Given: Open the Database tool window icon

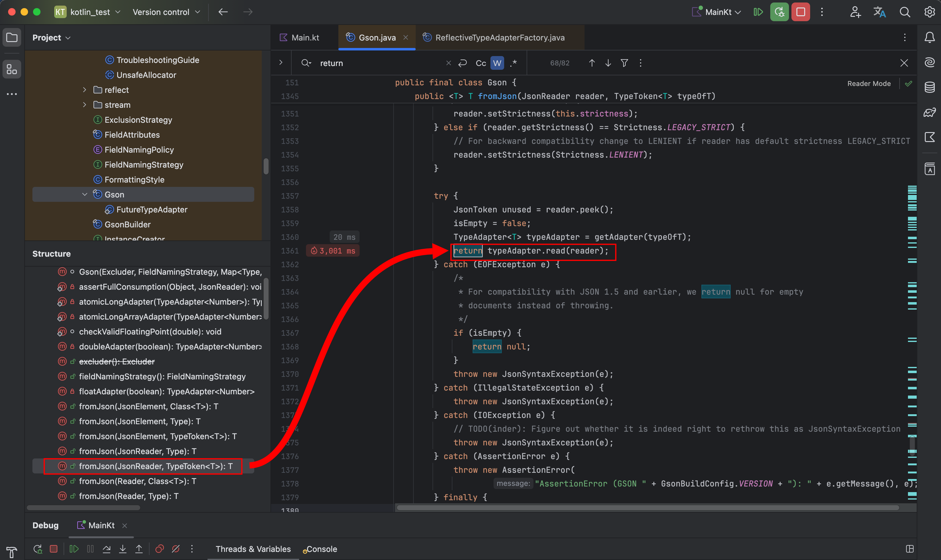Looking at the screenshot, I should [x=929, y=87].
